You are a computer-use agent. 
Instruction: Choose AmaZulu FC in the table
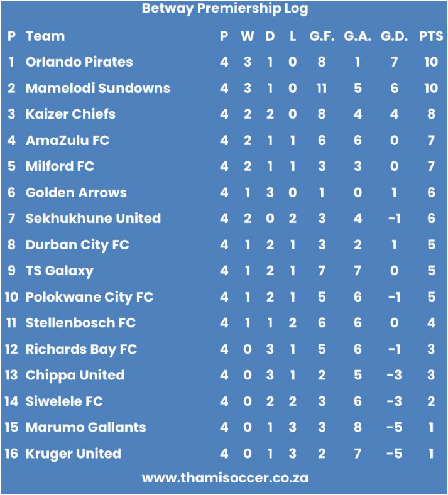click(x=68, y=140)
